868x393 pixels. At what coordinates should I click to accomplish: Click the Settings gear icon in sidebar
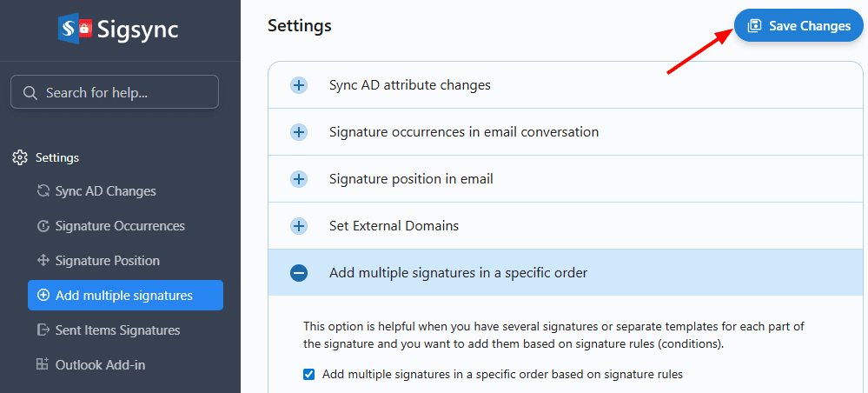[x=20, y=157]
